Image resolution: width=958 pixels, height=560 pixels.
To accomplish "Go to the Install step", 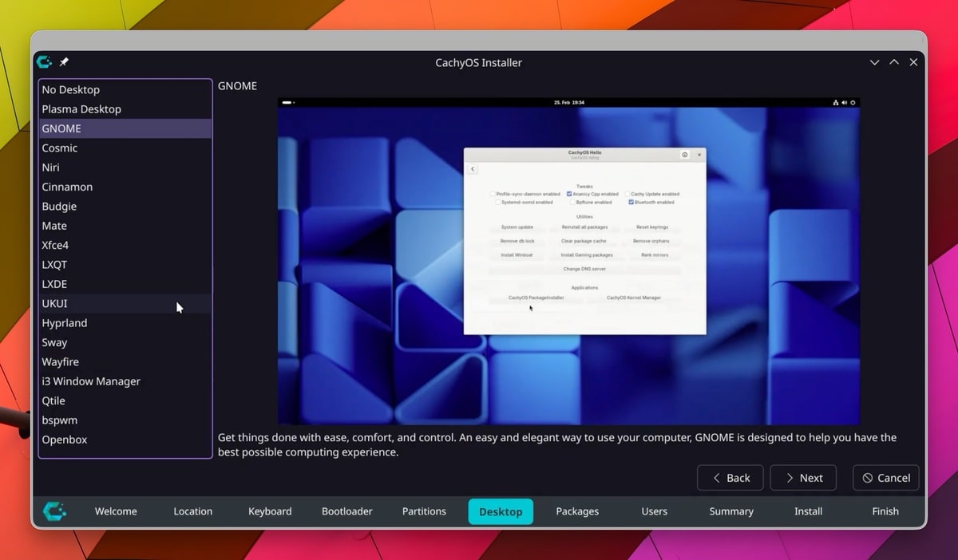I will click(x=808, y=511).
